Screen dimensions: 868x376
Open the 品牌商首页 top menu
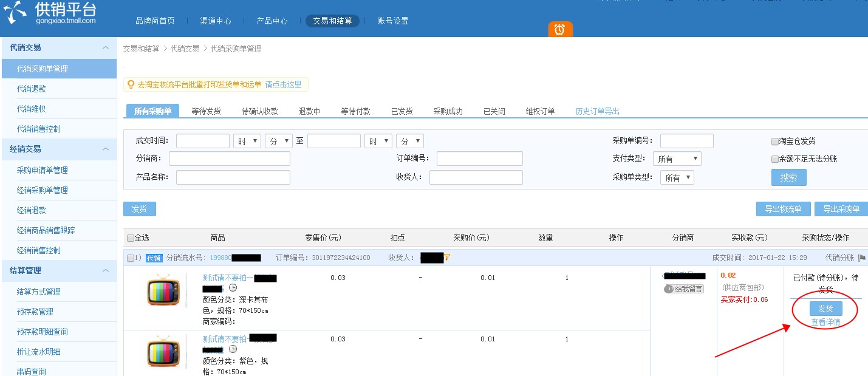click(155, 21)
